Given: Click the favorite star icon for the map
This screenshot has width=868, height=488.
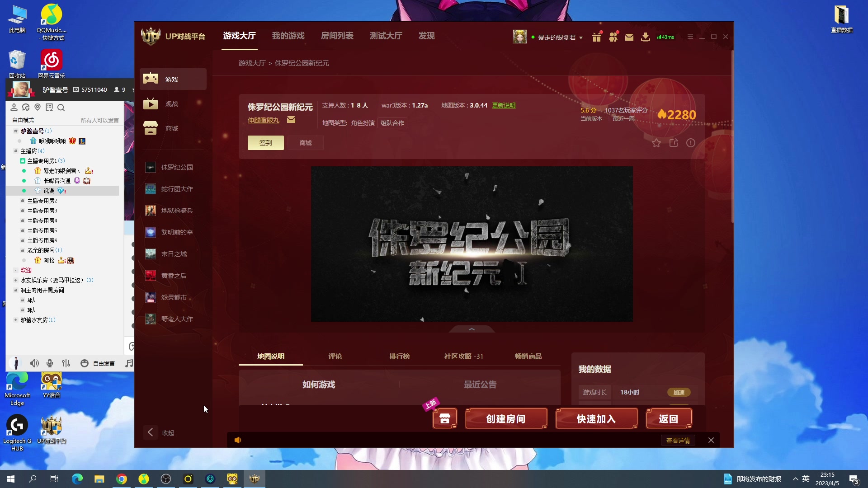Looking at the screenshot, I should (656, 143).
